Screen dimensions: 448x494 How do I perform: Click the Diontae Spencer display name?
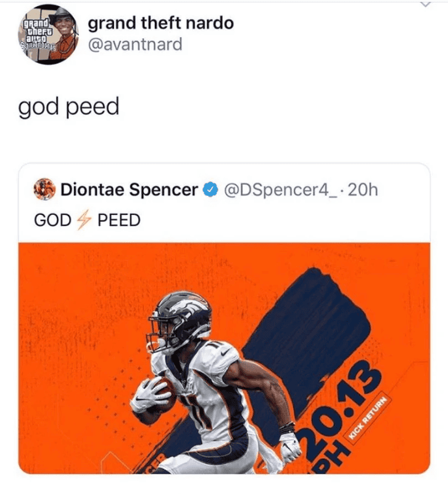128,190
